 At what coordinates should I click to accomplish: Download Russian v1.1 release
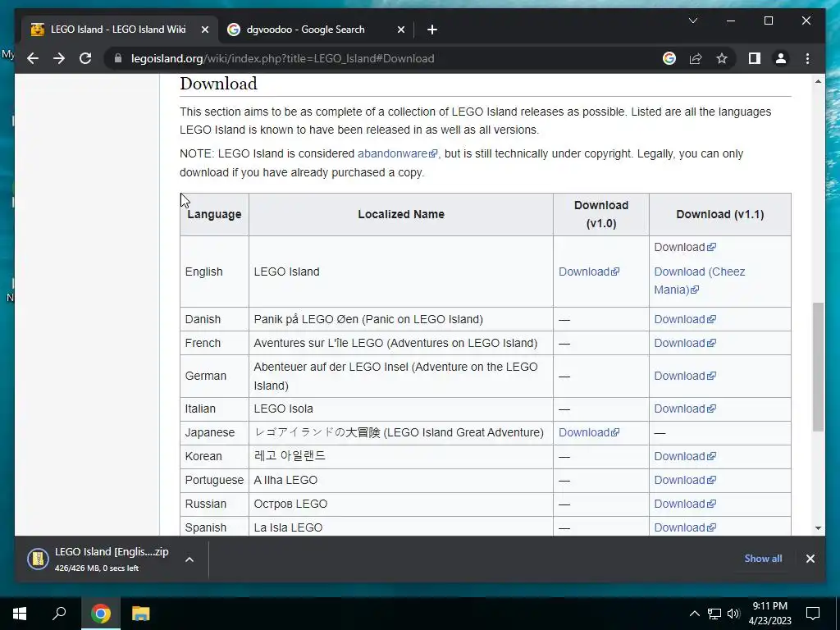pos(684,504)
